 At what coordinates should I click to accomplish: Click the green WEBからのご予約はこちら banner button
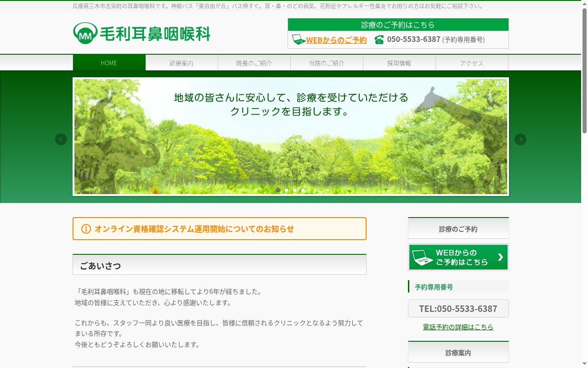[458, 257]
